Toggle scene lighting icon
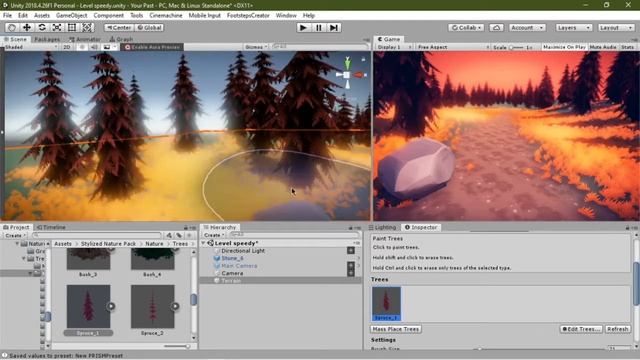640x360 pixels. click(x=82, y=47)
